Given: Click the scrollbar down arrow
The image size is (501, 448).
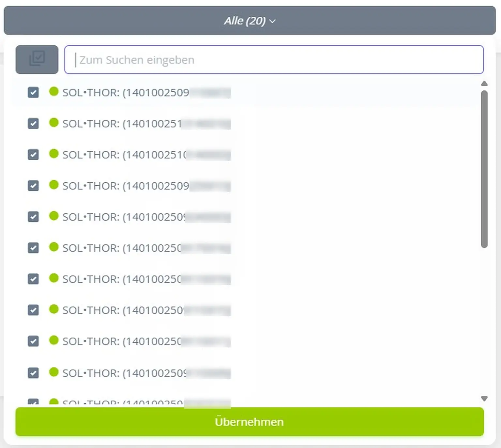Looking at the screenshot, I should [x=484, y=399].
